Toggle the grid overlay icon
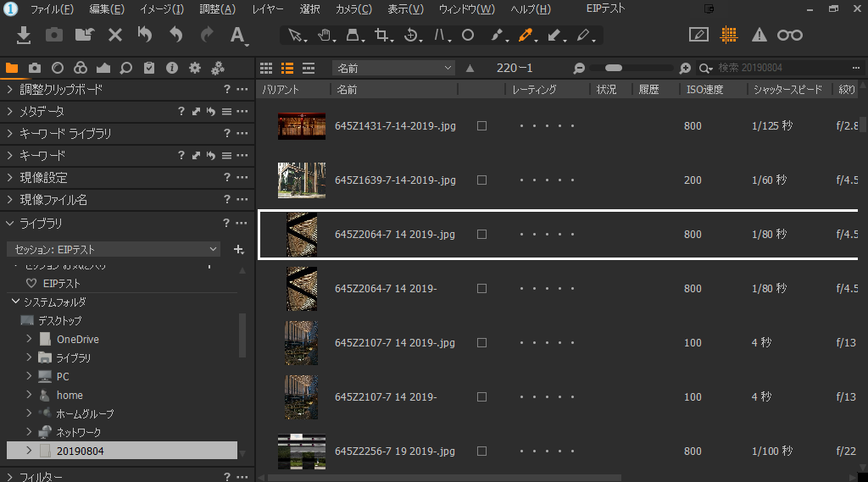The image size is (868, 482). tap(728, 35)
